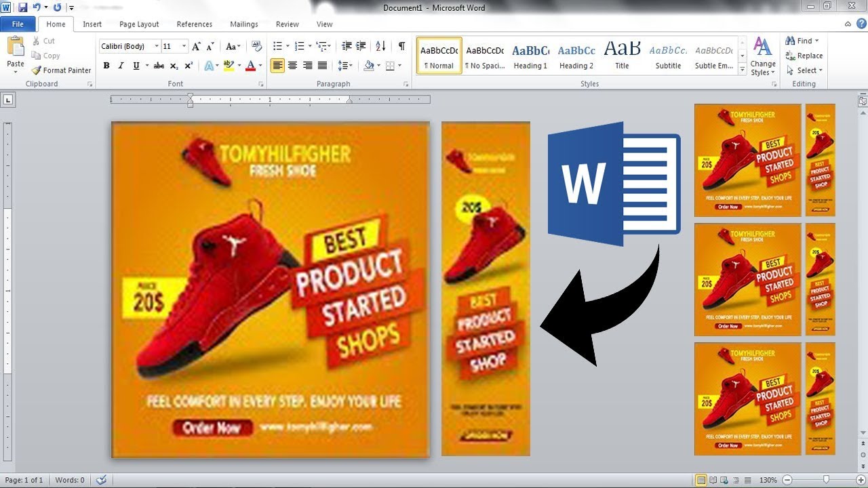This screenshot has height=488, width=868.
Task: Clear formatting from the text
Action: (x=256, y=47)
